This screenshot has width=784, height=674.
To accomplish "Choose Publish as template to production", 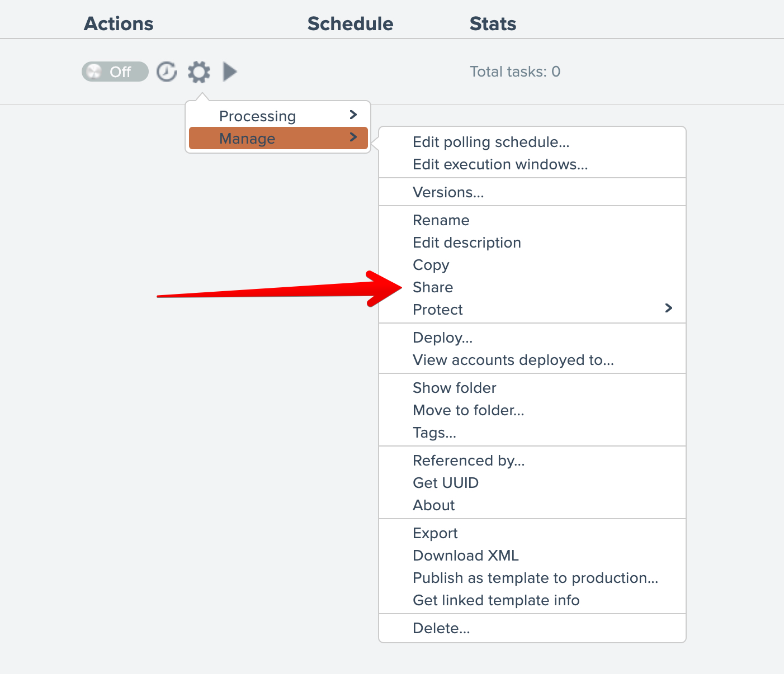I will click(x=535, y=578).
